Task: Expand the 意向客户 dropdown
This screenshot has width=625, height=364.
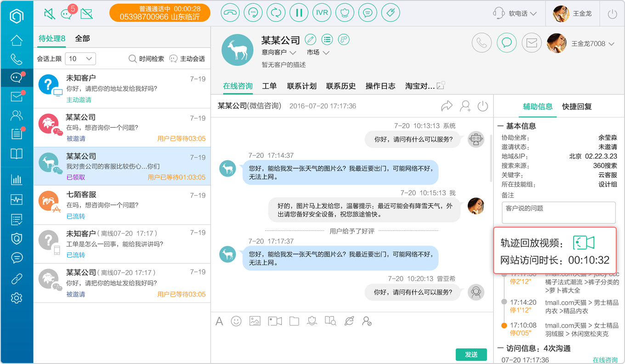Action: click(279, 52)
